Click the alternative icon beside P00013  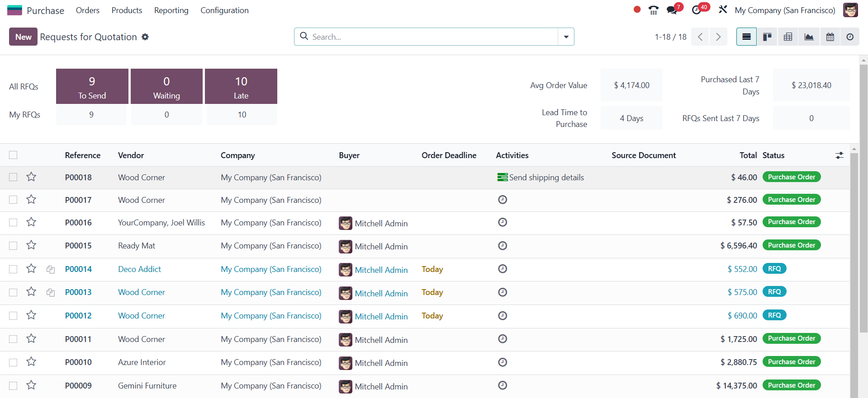coord(51,293)
